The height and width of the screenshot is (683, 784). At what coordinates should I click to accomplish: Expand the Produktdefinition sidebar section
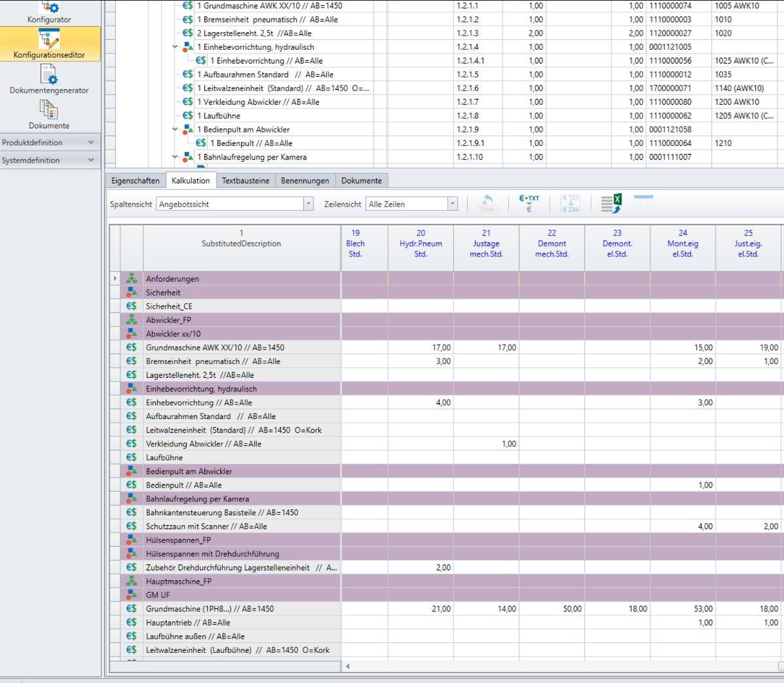pyautogui.click(x=50, y=142)
